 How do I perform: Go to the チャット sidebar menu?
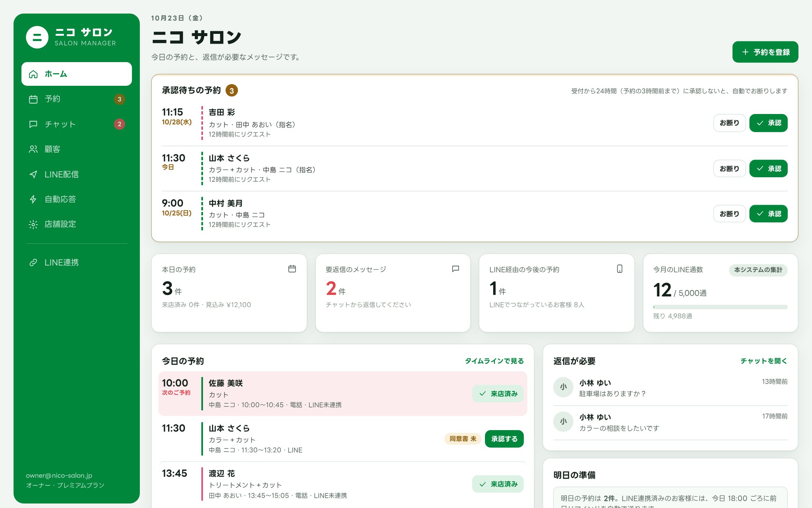(x=77, y=124)
